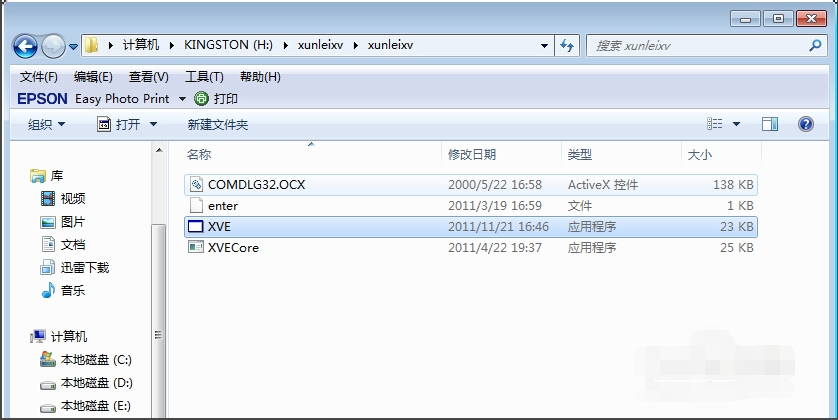
Task: Minimize the explorer window
Action: point(745,19)
